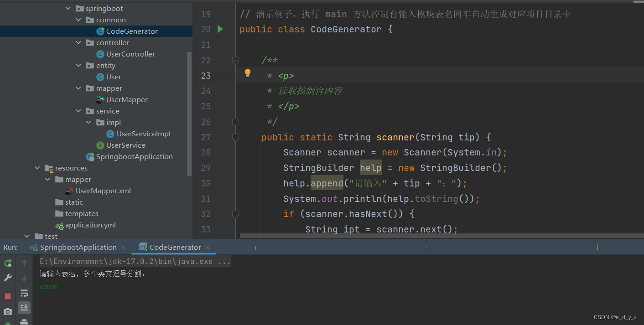This screenshot has height=325, width=644.
Task: Collapse the service package
Action: coord(79,111)
